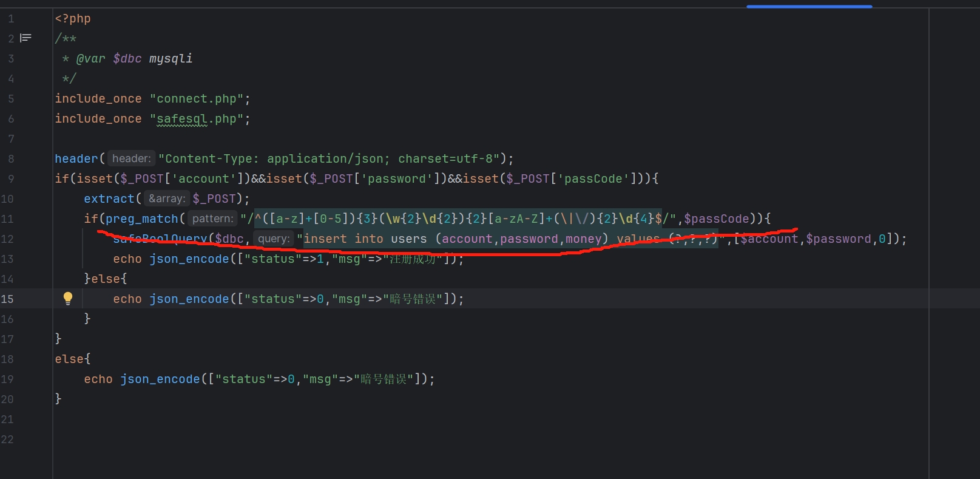This screenshot has height=479, width=980.
Task: Click json_encode on line 13
Action: 189,259
